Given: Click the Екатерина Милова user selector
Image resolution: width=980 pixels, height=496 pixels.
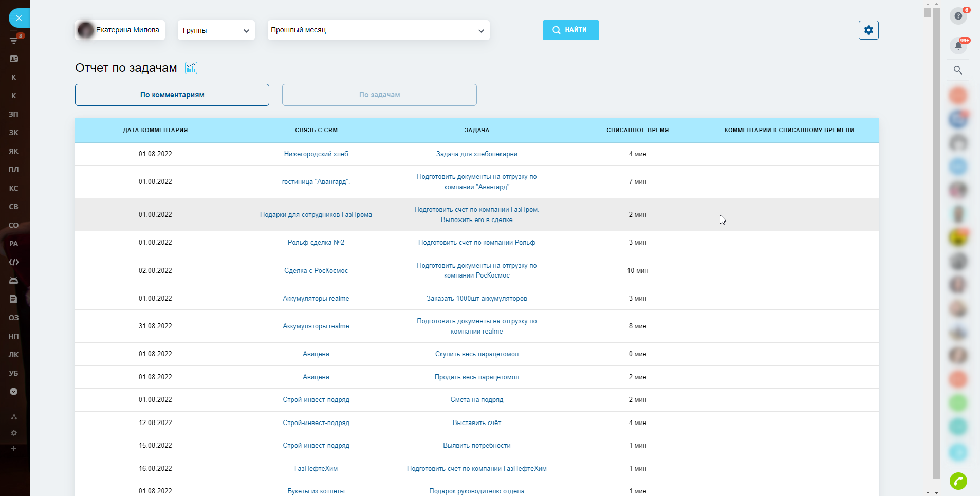Looking at the screenshot, I should 120,30.
